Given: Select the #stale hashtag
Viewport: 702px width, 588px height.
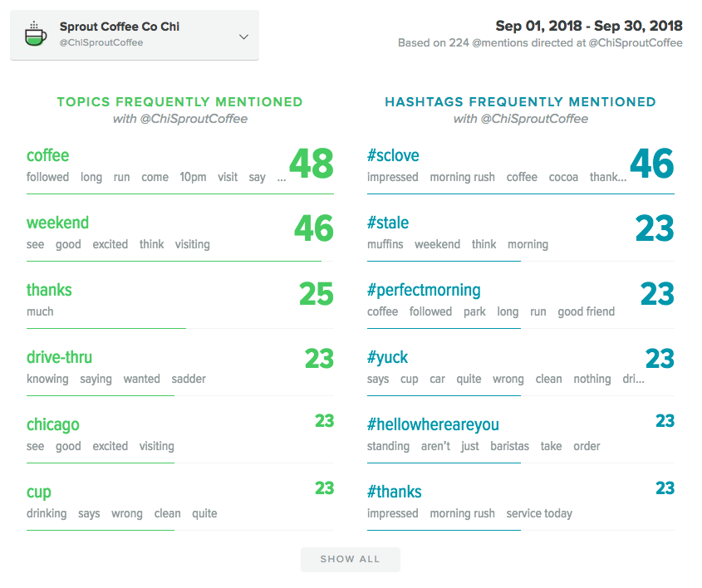Looking at the screenshot, I should point(388,223).
